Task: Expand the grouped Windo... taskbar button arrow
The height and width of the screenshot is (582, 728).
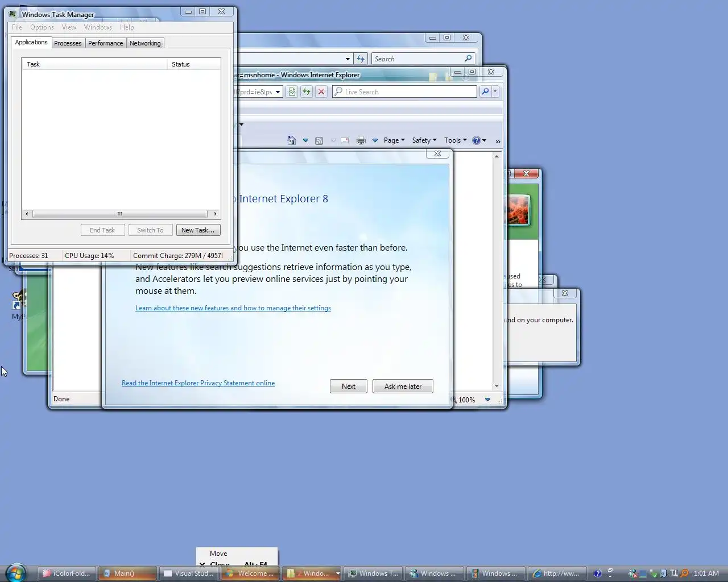Action: coord(337,573)
